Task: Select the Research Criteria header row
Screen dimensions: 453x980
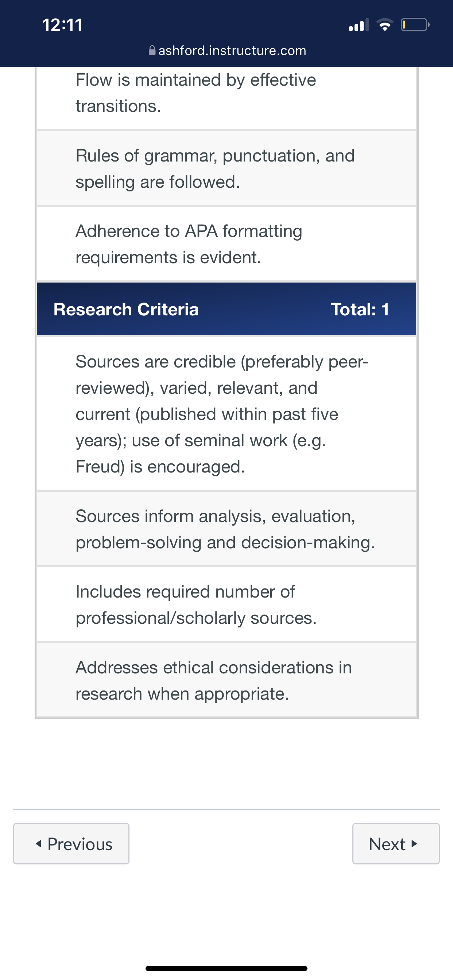Action: tap(226, 309)
